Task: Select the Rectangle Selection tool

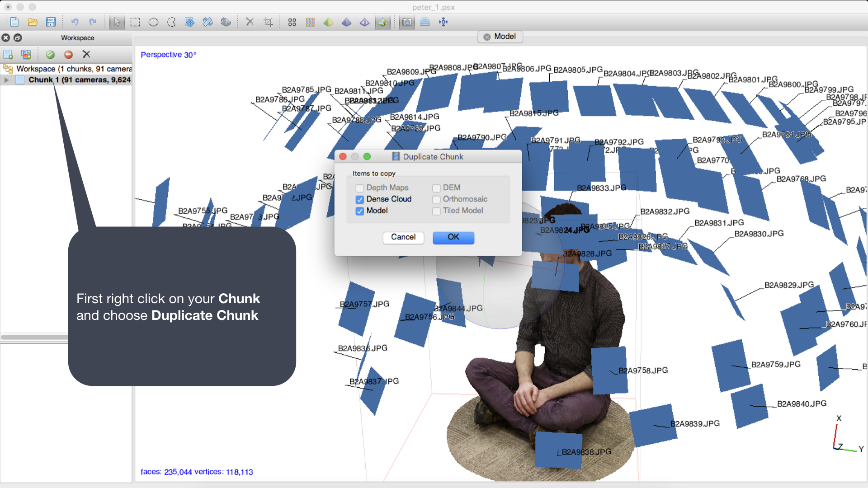Action: pos(135,22)
